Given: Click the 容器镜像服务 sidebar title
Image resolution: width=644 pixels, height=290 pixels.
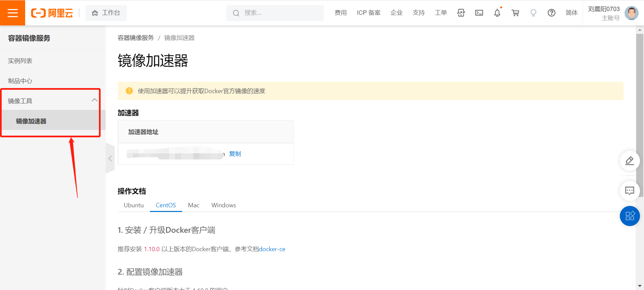Looking at the screenshot, I should coord(29,38).
